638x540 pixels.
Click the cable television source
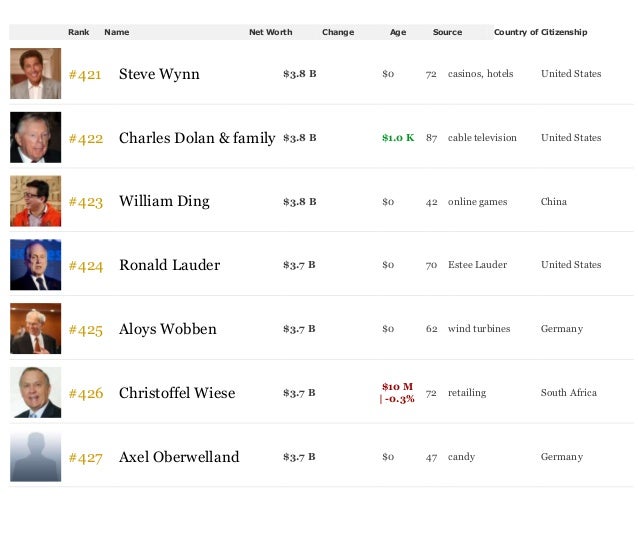(482, 138)
